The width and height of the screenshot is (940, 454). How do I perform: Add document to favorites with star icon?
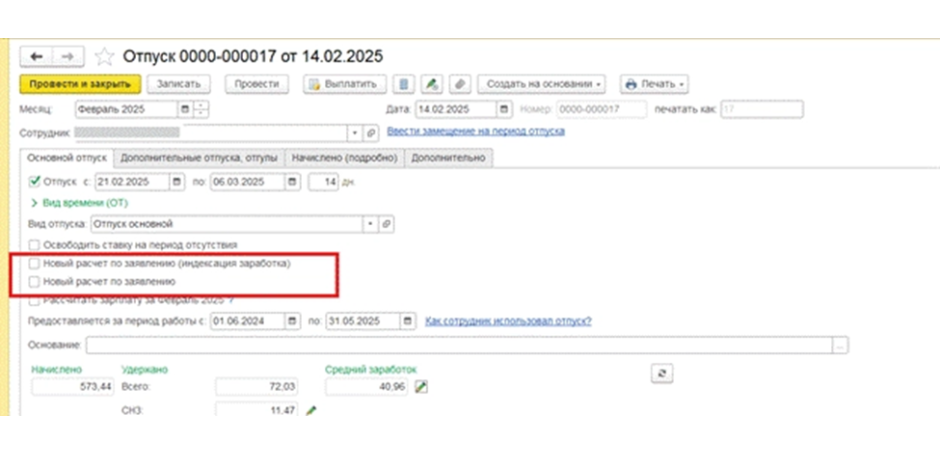coord(104,56)
